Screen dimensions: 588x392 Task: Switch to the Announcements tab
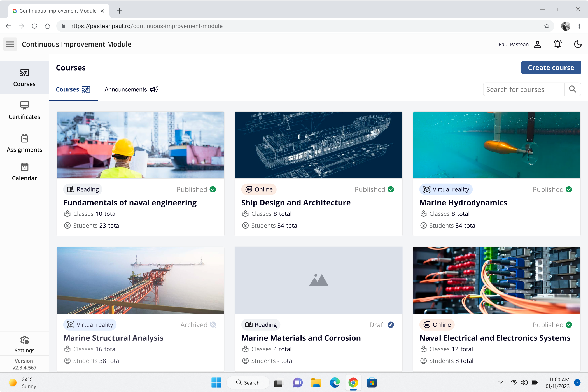pos(131,89)
